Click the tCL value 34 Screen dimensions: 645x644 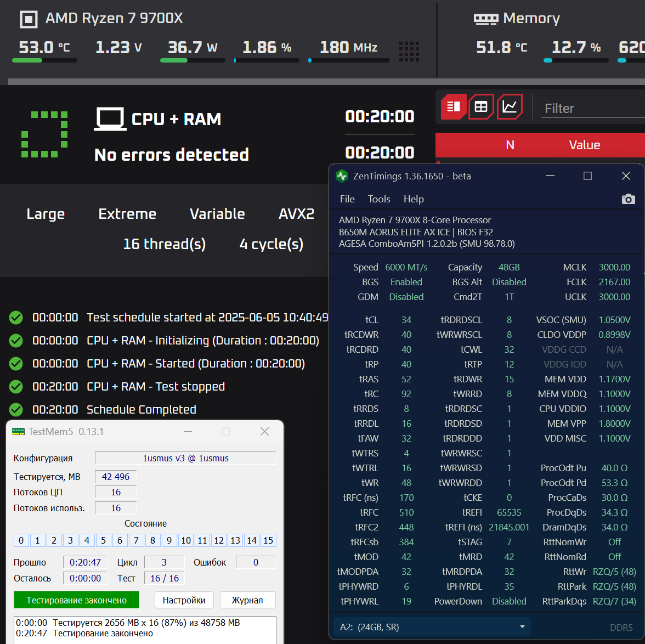pyautogui.click(x=406, y=320)
